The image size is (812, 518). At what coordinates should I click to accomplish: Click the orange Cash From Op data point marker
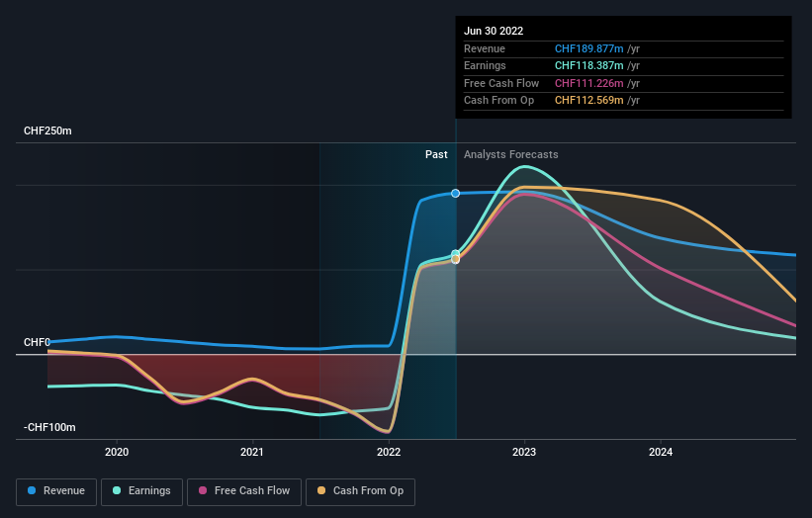point(455,259)
